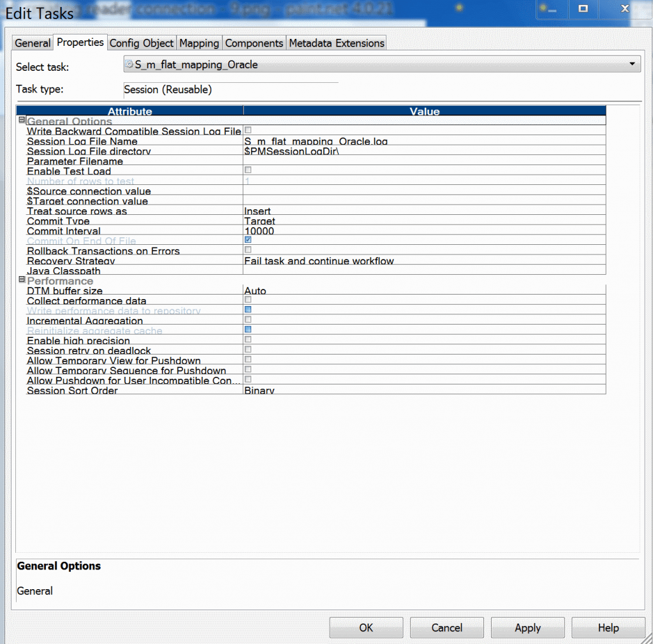Open Help for the Edit Tasks dialog
Viewport: 653px width, 644px height.
click(x=608, y=627)
